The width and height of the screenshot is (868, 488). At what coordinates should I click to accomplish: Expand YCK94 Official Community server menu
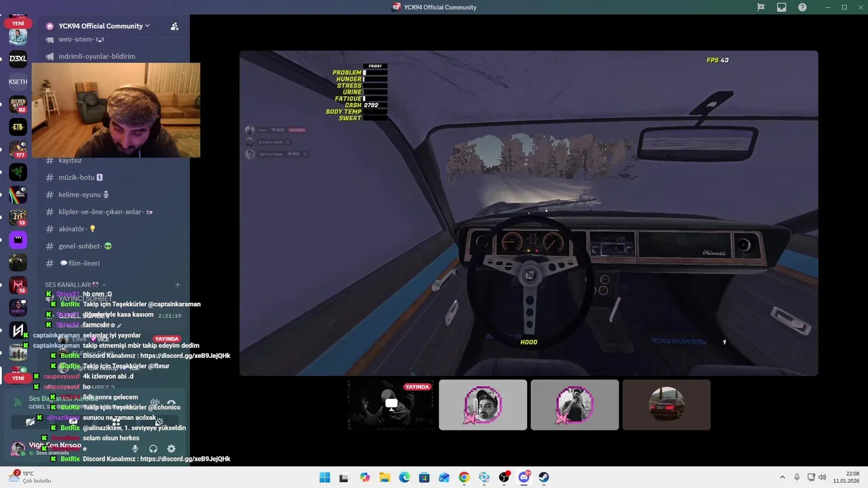coord(104,26)
